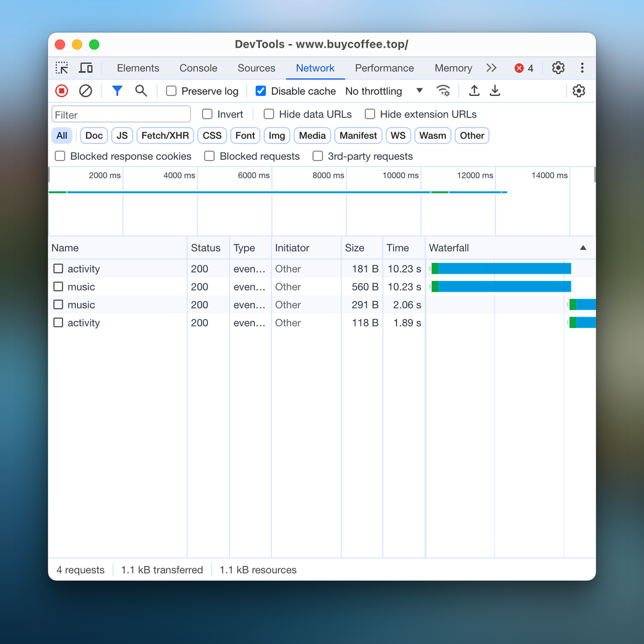
Task: Show only WS requests
Action: (398, 135)
